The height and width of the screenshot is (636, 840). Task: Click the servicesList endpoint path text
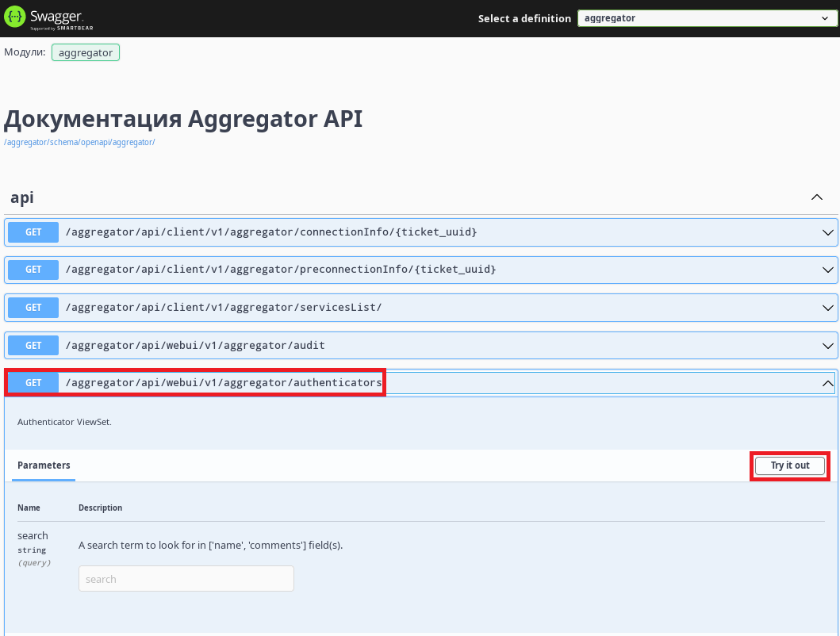click(224, 308)
